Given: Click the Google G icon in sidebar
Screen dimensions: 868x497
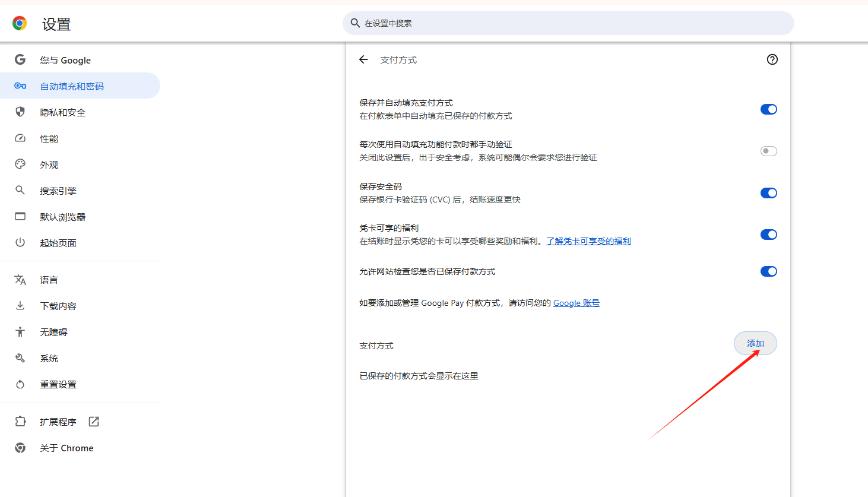Looking at the screenshot, I should [x=20, y=59].
